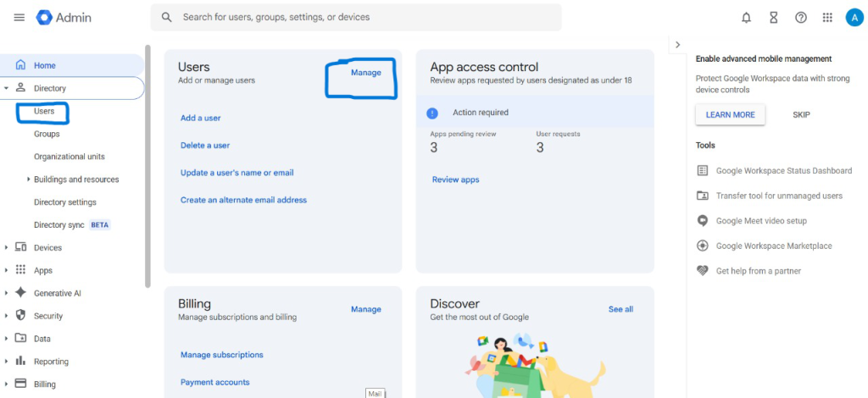Expand the Data section arrow

[x=6, y=339]
